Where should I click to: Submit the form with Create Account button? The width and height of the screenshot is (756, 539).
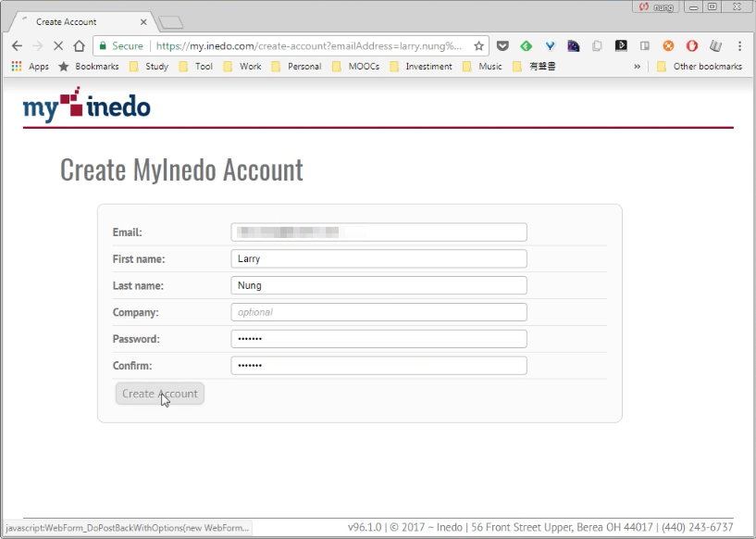pos(159,394)
